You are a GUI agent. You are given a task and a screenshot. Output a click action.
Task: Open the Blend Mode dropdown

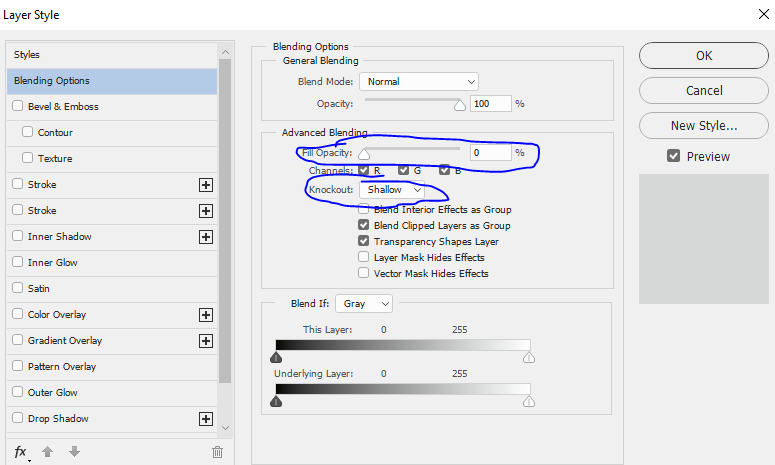pos(419,82)
